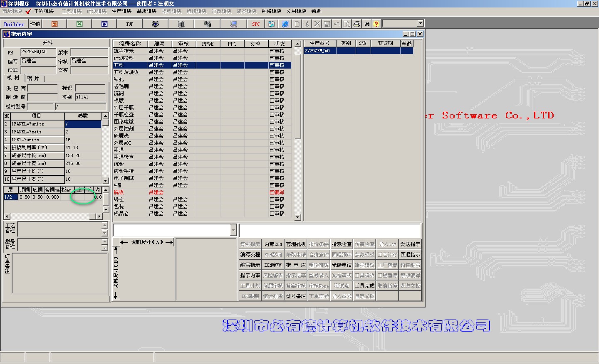
Task: Select the 1/2 layer row cell
Action: (x=11, y=197)
